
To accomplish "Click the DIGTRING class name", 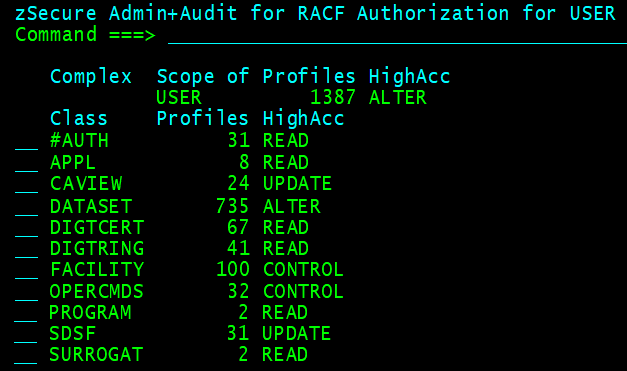I will [97, 249].
